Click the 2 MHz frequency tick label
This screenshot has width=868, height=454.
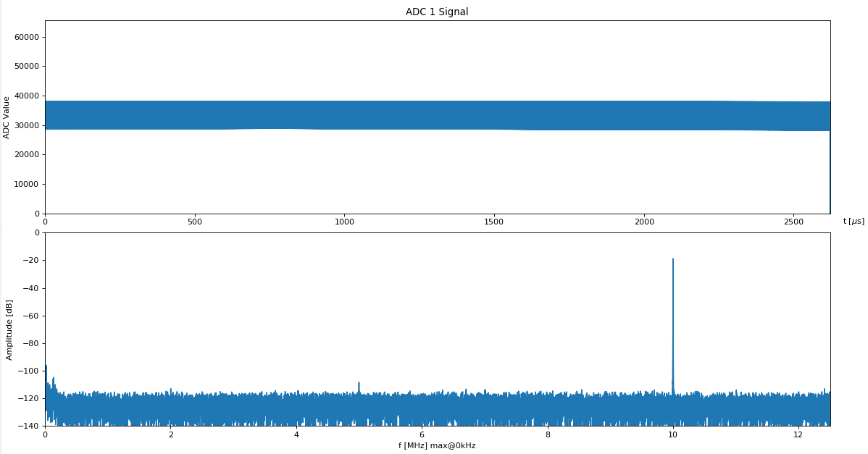tap(171, 434)
